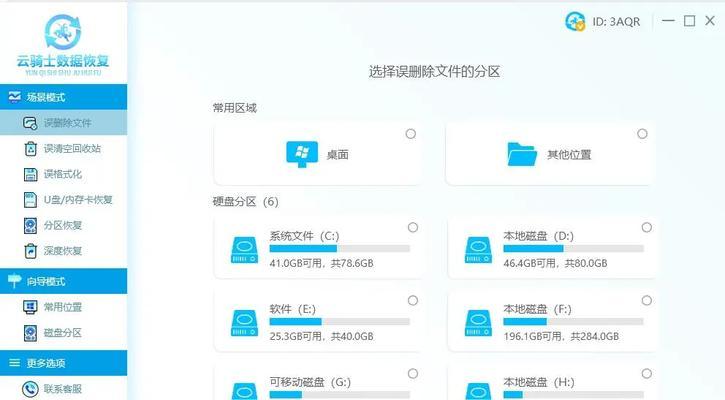Maximize the application window
This screenshot has height=400, width=725.
pyautogui.click(x=689, y=21)
